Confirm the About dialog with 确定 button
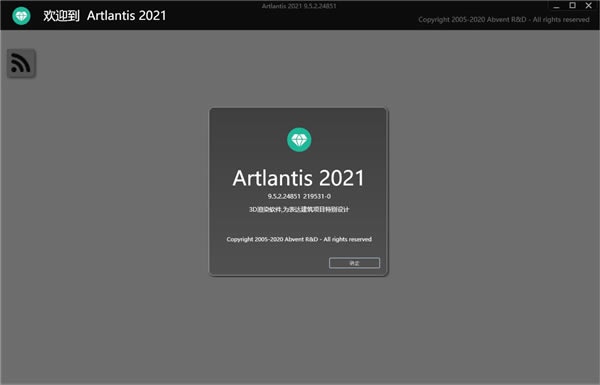600x385 pixels. 354,263
